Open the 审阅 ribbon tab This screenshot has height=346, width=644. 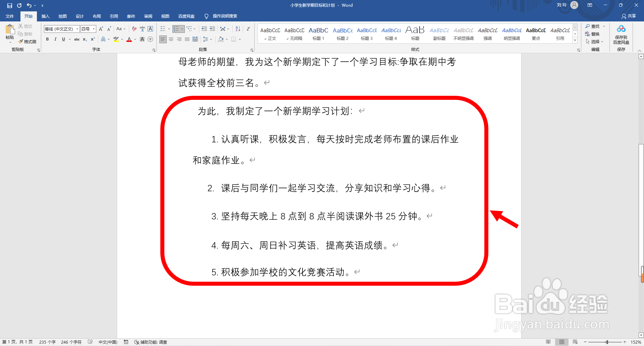(x=148, y=16)
